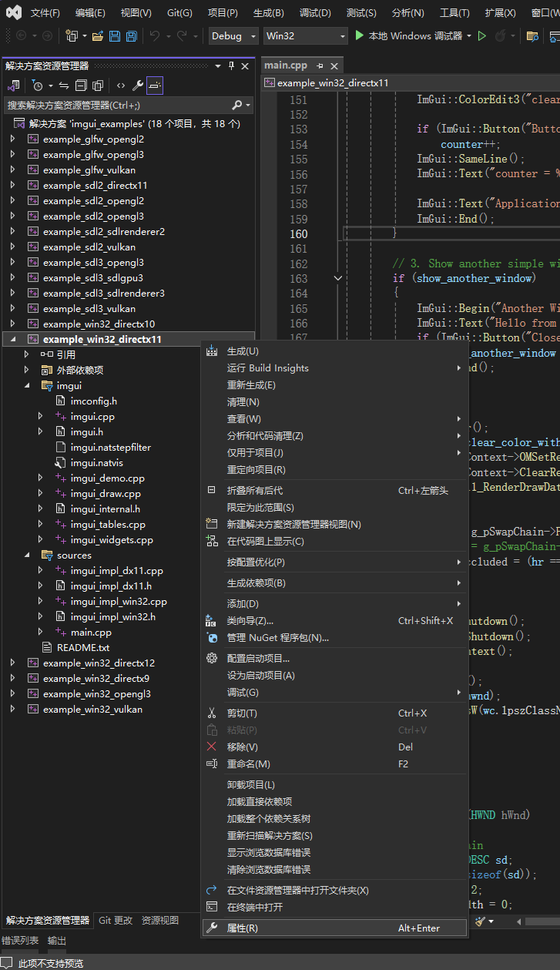
Task: Collapse code block at line 163 chevron
Action: [337, 278]
